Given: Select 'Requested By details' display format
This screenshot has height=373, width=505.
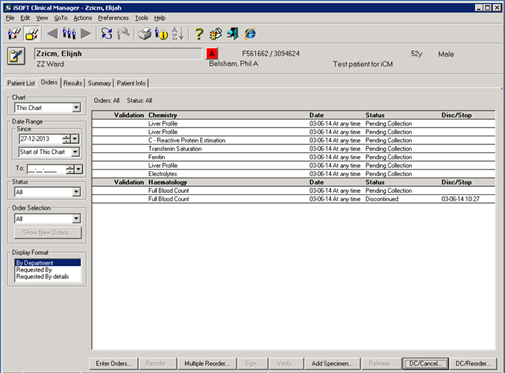Looking at the screenshot, I should pyautogui.click(x=42, y=277).
